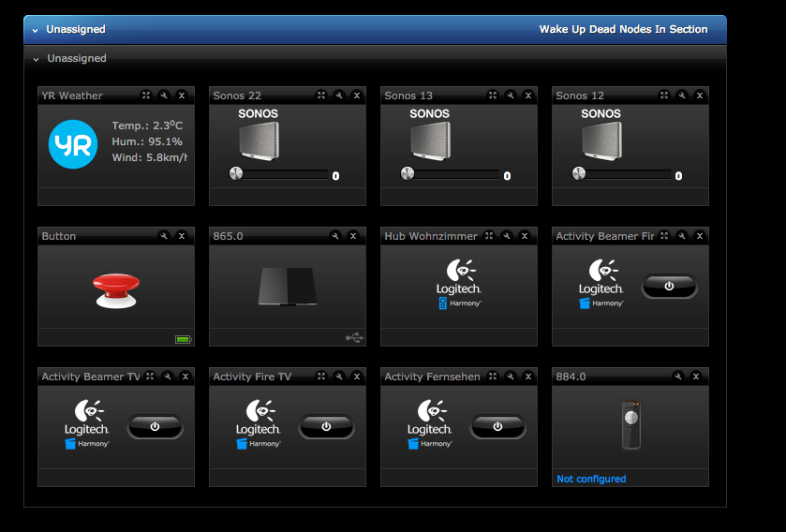
Task: Expand the Sonos 12 tile view
Action: tap(664, 96)
